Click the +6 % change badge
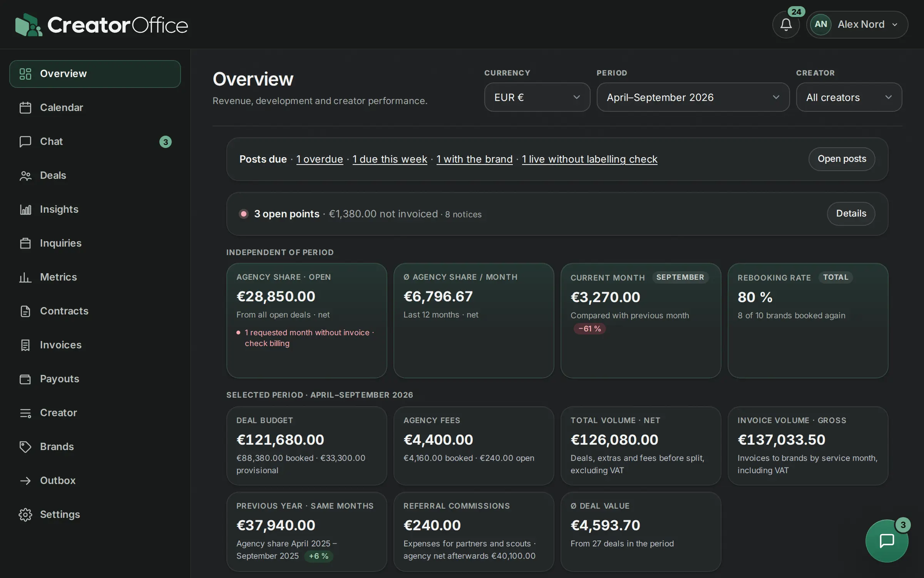 pyautogui.click(x=319, y=556)
